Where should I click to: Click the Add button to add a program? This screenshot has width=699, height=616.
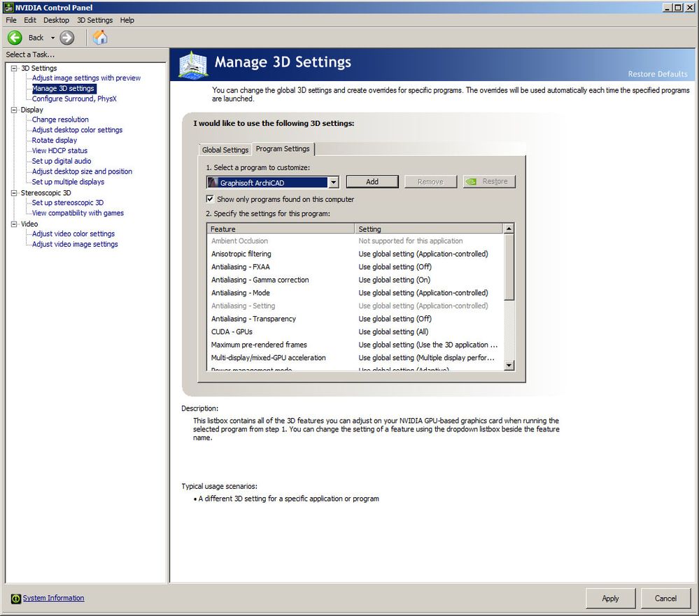point(372,181)
